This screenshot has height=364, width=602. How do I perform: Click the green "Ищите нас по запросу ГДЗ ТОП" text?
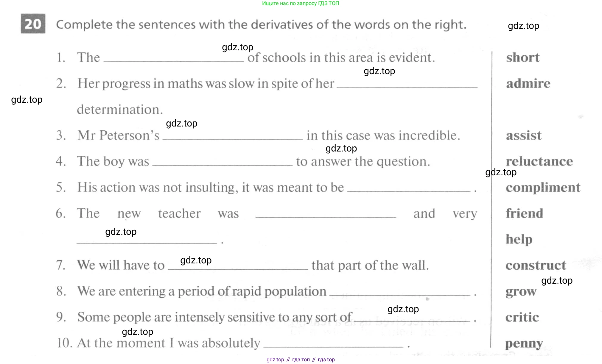[301, 3]
